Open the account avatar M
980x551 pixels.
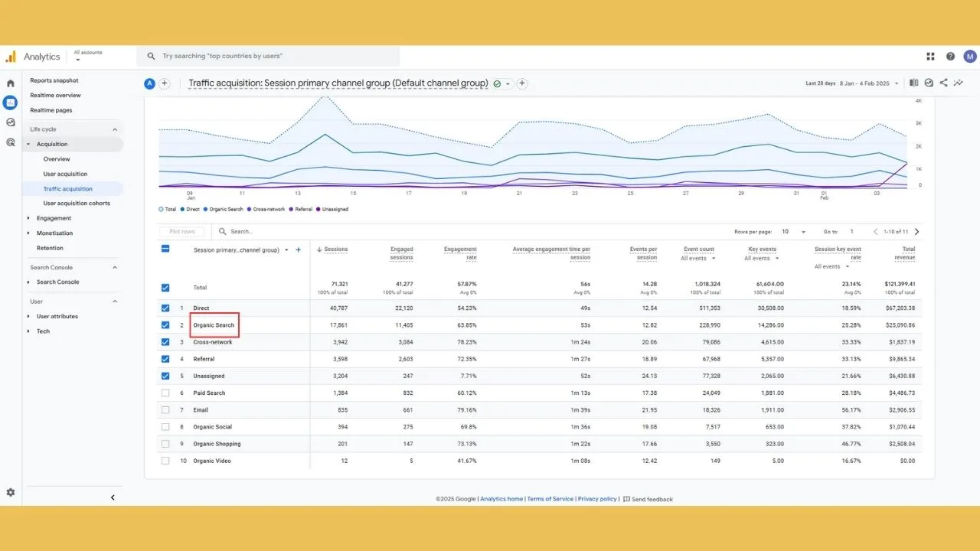coord(970,56)
